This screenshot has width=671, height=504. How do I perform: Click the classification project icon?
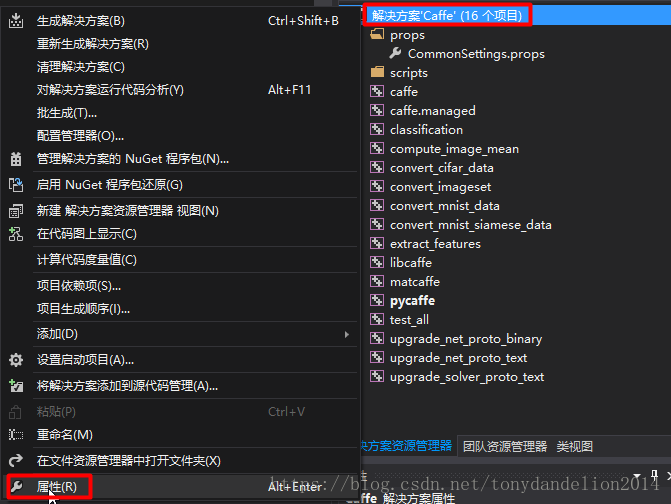tap(377, 129)
